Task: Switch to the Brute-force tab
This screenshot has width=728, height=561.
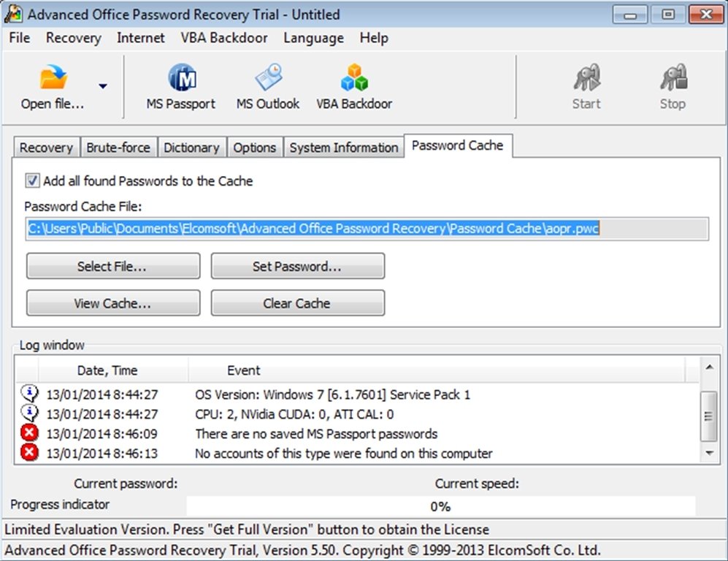Action: coord(118,148)
